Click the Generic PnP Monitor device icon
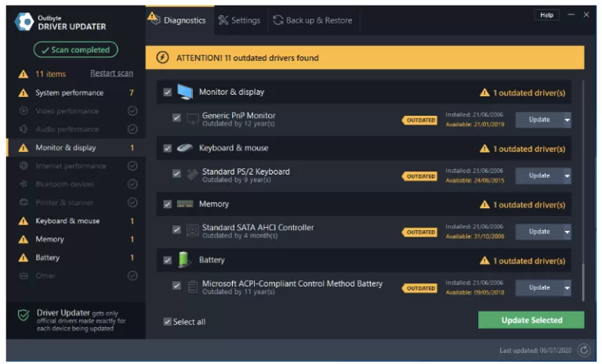The width and height of the screenshot is (602, 364). [193, 119]
